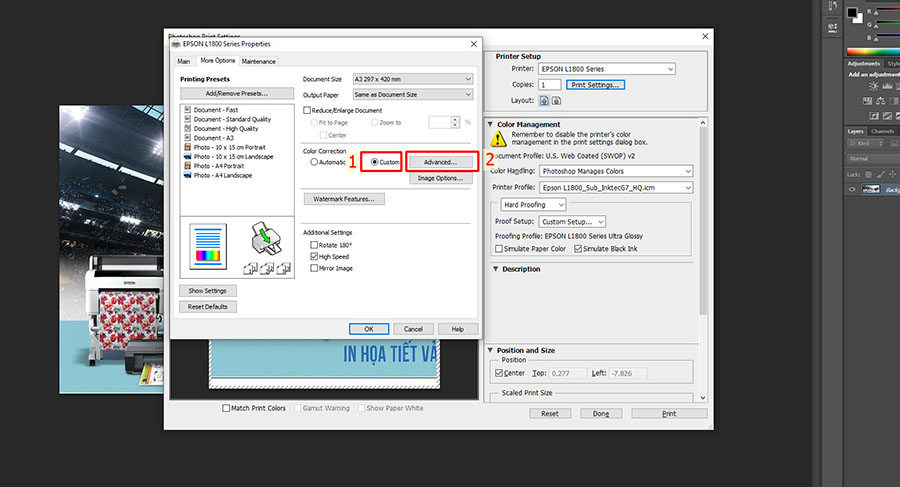This screenshot has width=900, height=487.
Task: Open the Color Handling dropdown
Action: tap(616, 171)
